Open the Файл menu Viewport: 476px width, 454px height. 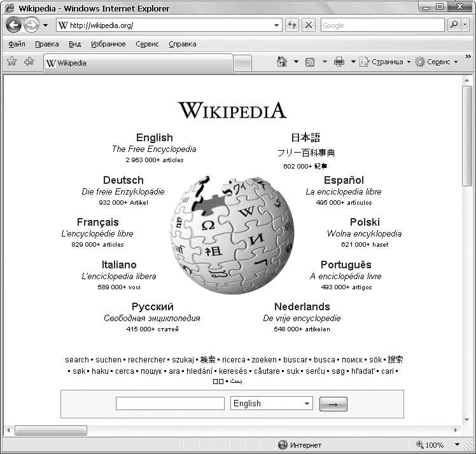point(17,44)
